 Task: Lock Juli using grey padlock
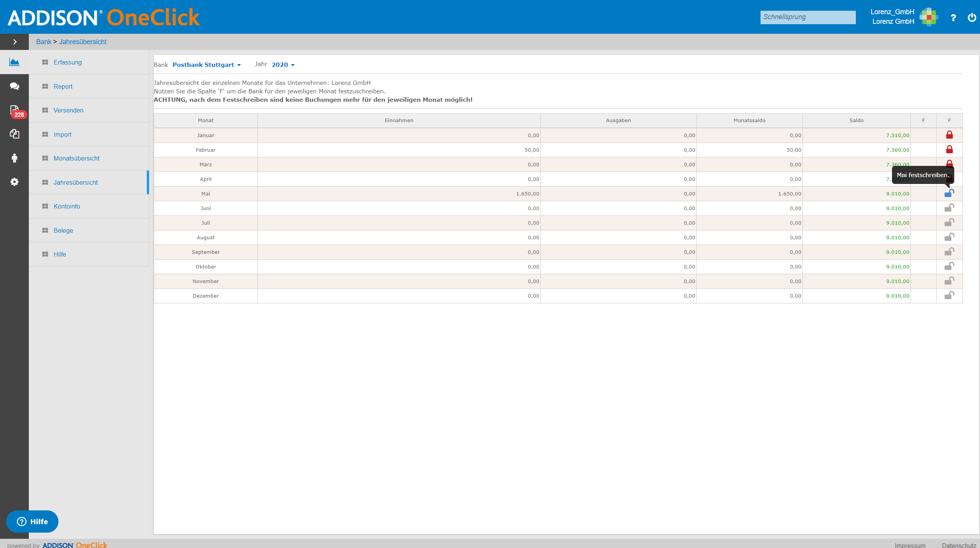click(x=949, y=222)
